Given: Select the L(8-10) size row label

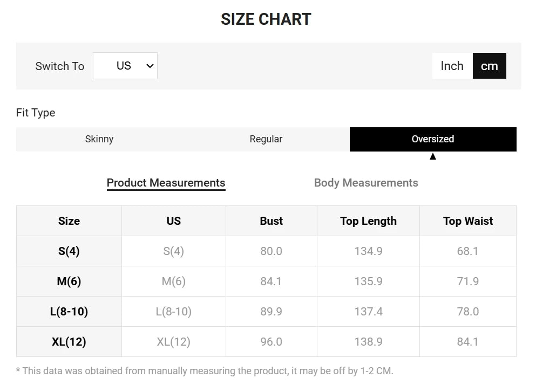Looking at the screenshot, I should [x=69, y=312].
